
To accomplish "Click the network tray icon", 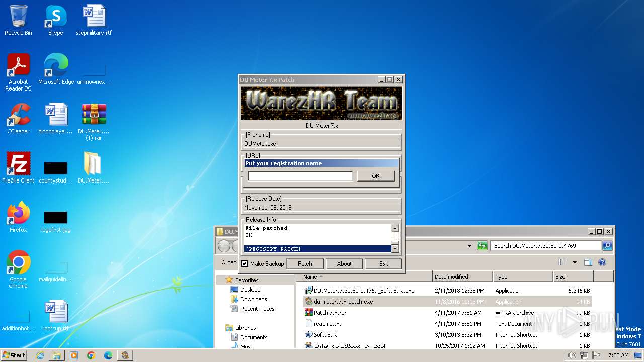I will click(x=584, y=355).
